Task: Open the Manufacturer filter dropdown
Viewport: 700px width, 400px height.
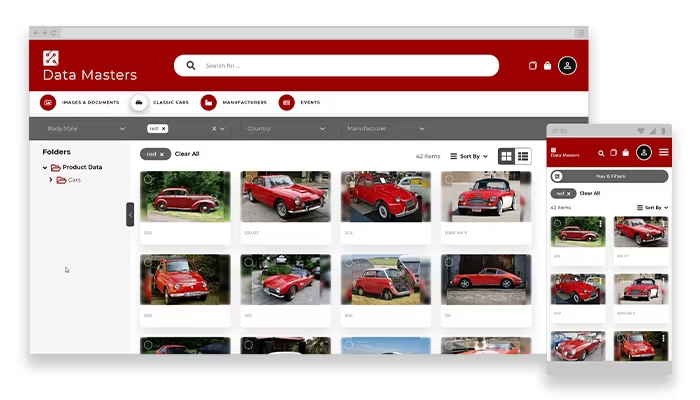Action: point(386,129)
